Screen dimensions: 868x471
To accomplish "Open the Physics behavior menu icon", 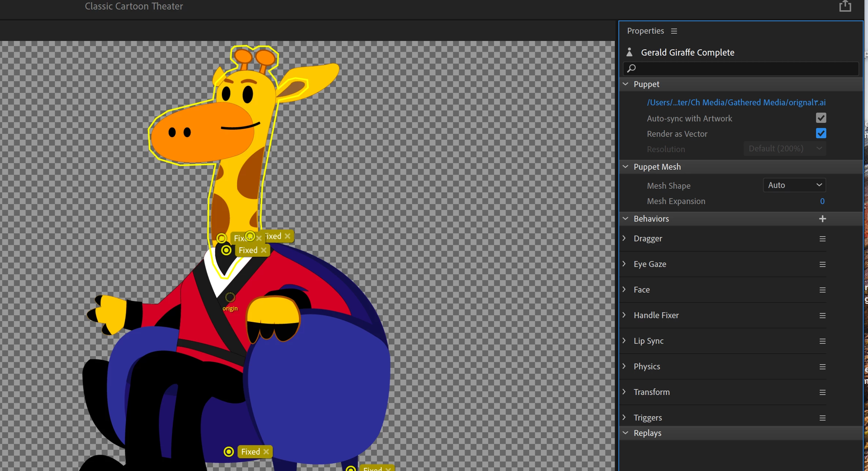I will [x=822, y=367].
